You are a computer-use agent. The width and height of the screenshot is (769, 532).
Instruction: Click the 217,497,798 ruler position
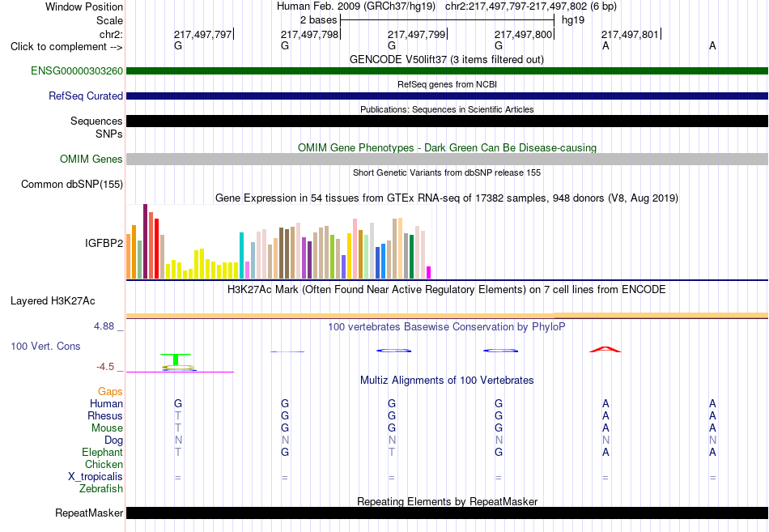[309, 34]
